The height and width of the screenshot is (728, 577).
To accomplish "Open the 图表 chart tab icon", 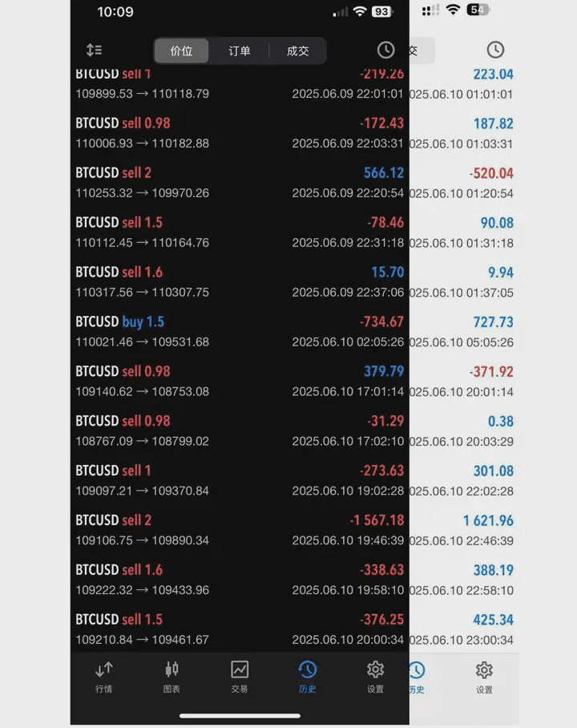I will [171, 676].
